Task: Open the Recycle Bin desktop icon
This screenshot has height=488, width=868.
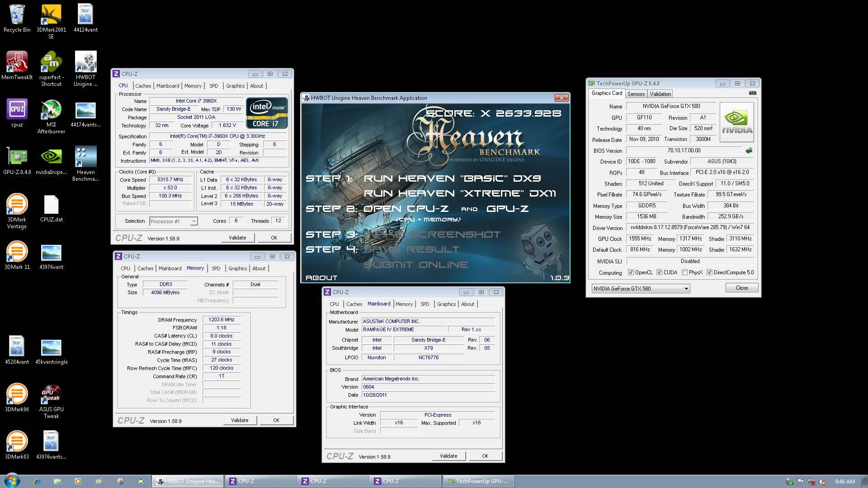Action: pyautogui.click(x=17, y=18)
